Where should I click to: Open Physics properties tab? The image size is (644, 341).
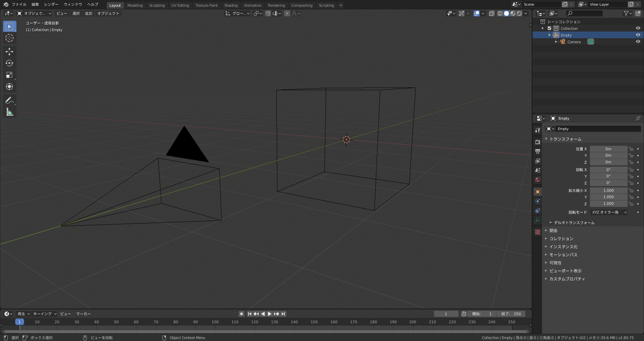pos(538,201)
